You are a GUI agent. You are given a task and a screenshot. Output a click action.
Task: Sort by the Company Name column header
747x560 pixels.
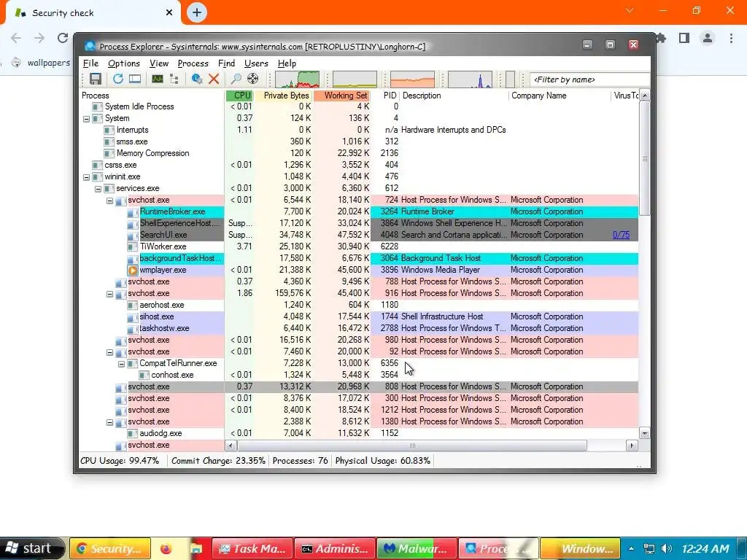(560, 96)
